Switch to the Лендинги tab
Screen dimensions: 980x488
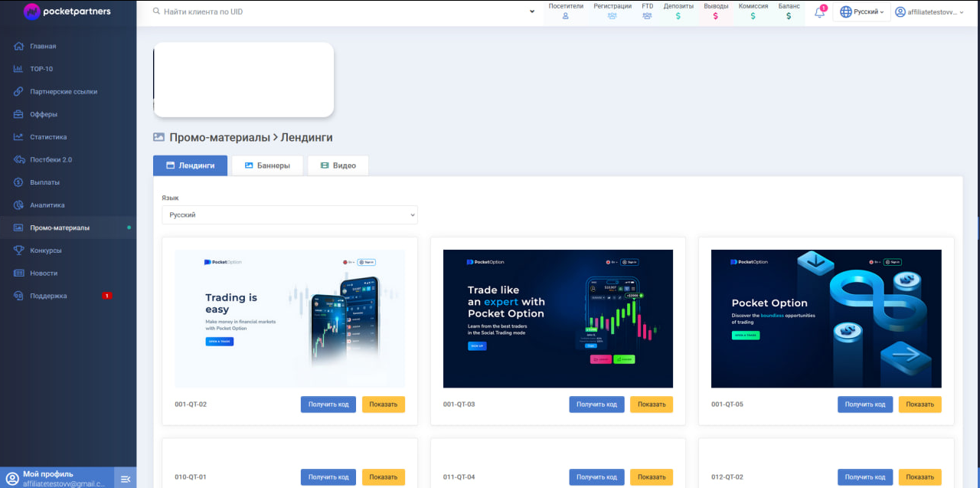(190, 165)
